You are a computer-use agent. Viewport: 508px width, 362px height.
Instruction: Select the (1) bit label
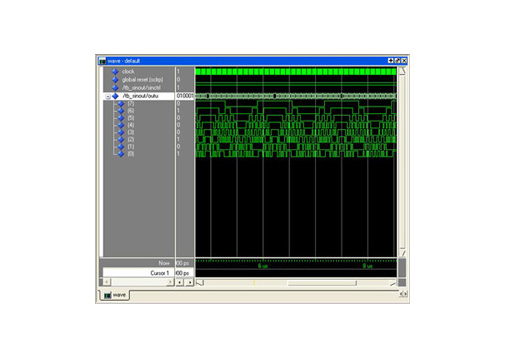click(131, 147)
